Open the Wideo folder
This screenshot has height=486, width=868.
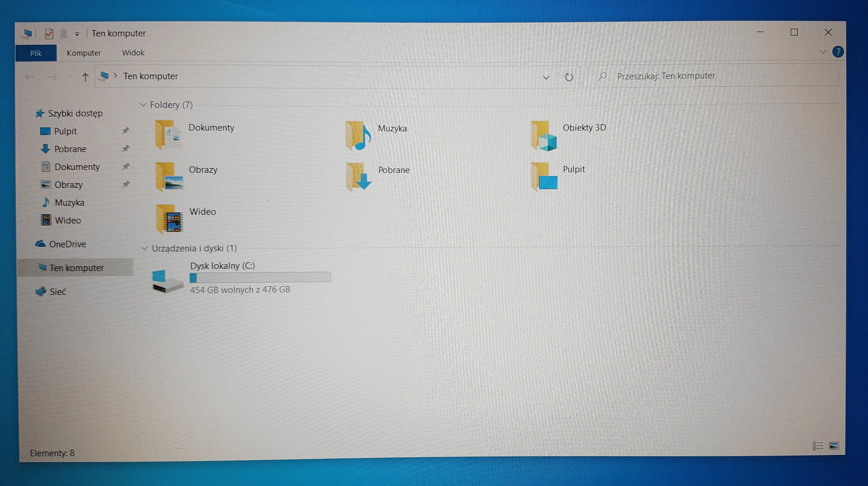[202, 212]
